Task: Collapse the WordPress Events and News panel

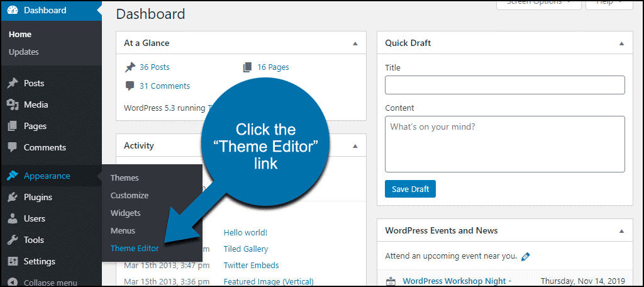Action: [622, 230]
